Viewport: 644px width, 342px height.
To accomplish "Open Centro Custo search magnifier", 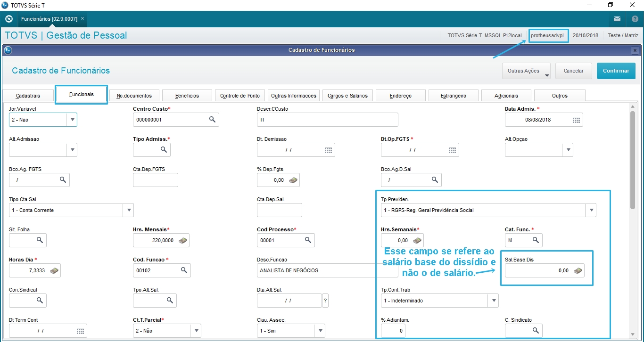I will coord(213,120).
